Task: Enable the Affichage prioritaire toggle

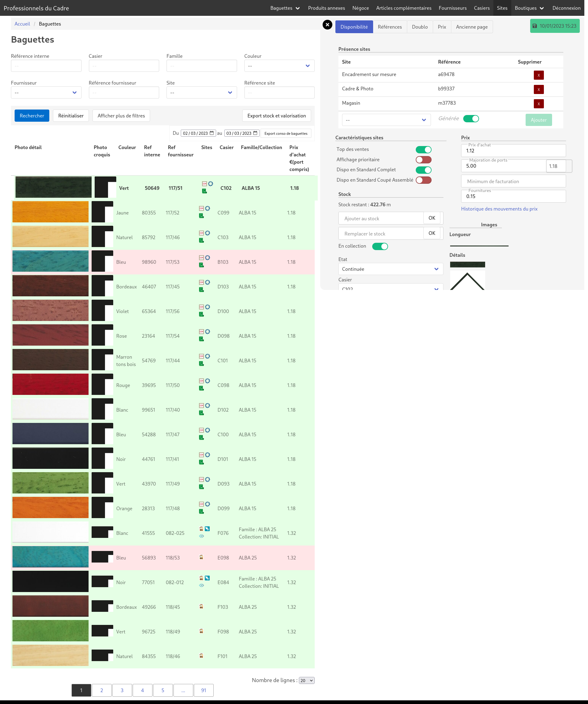Action: (423, 160)
